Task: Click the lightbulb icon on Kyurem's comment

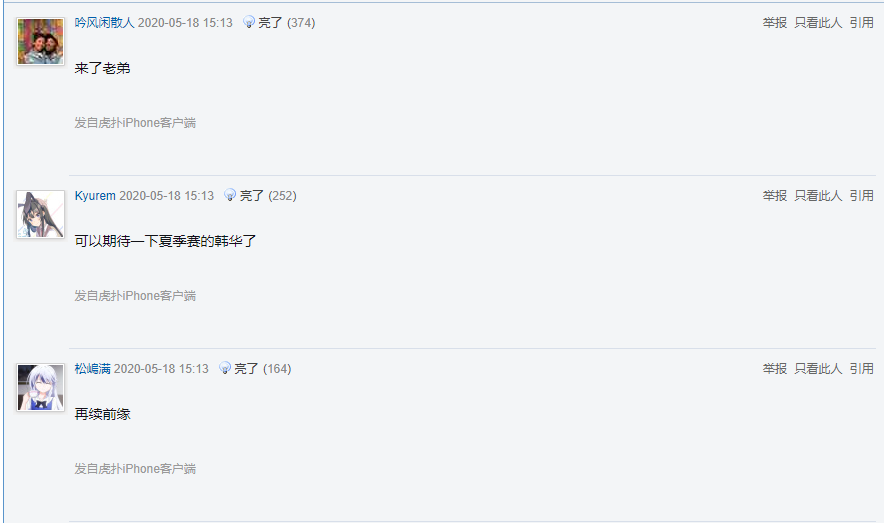Action: pyautogui.click(x=230, y=195)
